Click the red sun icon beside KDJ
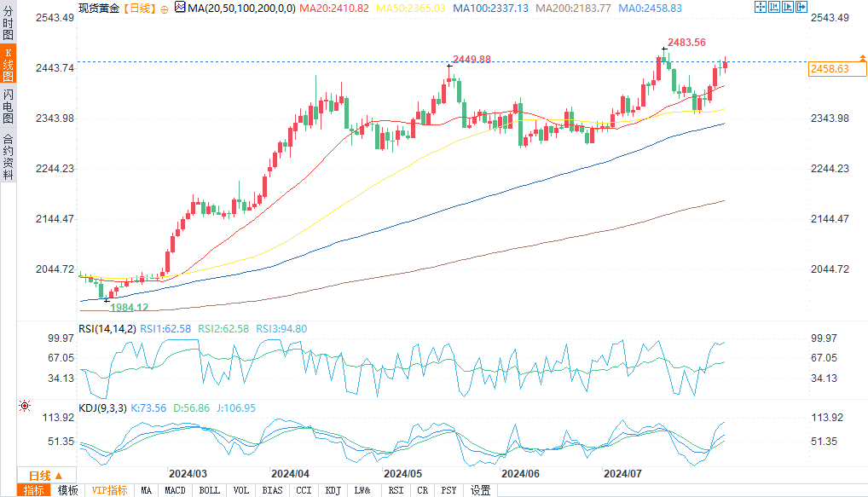 coord(24,407)
